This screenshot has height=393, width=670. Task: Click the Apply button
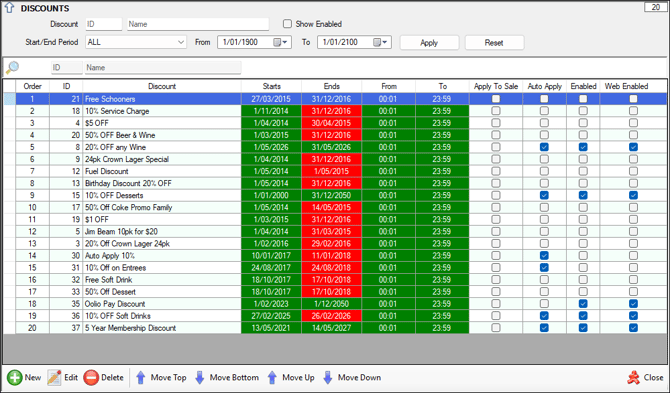coord(429,43)
